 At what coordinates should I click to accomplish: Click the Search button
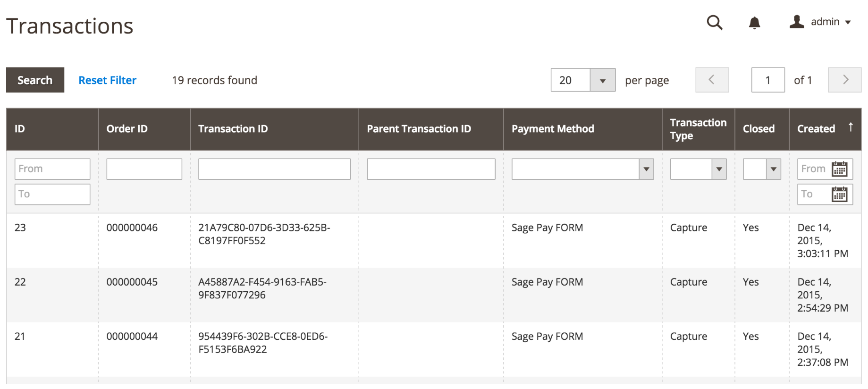coord(35,80)
